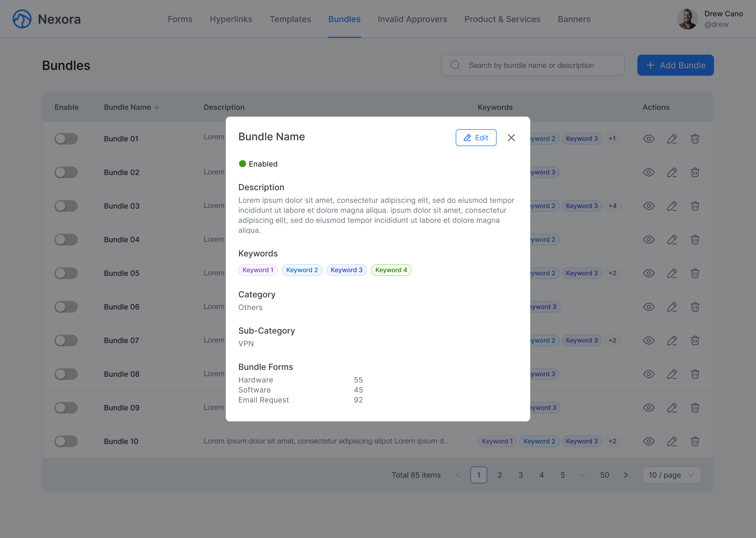Screen dimensions: 756x538
Task: Click the search magnifier icon
Action: tap(455, 65)
